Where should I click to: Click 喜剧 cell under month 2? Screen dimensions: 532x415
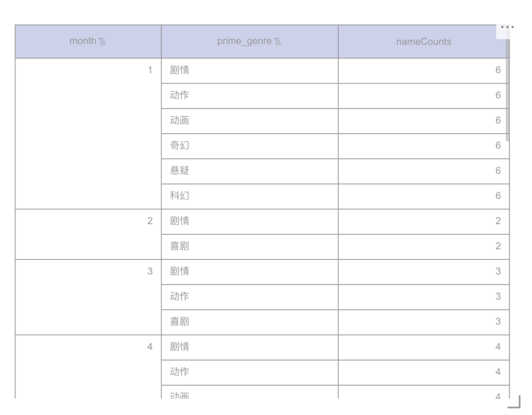click(x=179, y=246)
